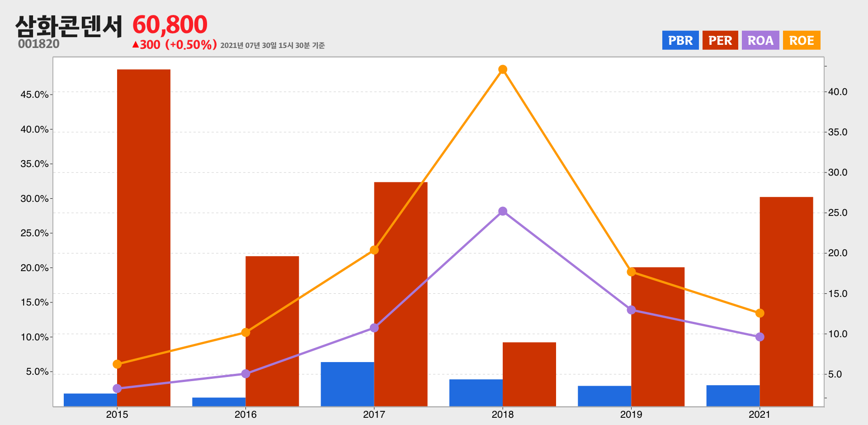Click the 15.0% left axis label
This screenshot has height=425, width=868.
click(x=34, y=302)
